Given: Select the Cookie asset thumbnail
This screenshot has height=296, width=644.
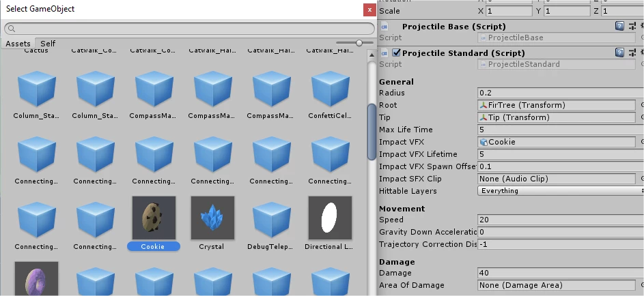Looking at the screenshot, I should pyautogui.click(x=154, y=218).
